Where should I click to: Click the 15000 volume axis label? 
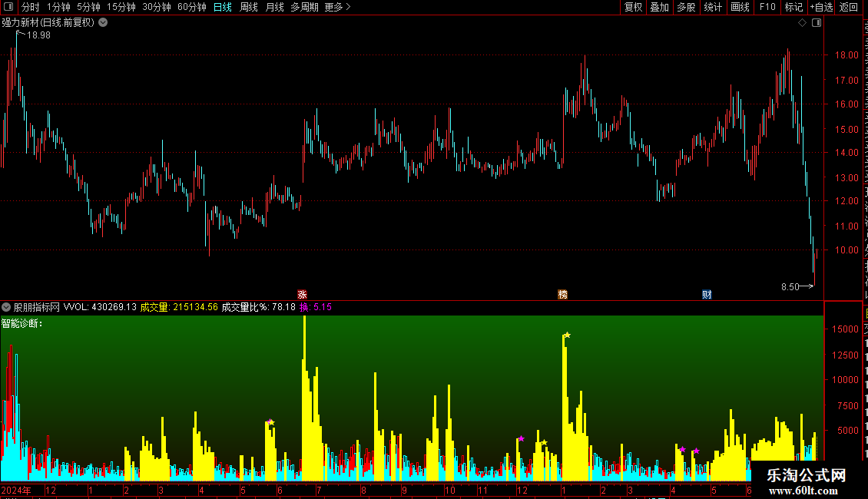pos(845,329)
